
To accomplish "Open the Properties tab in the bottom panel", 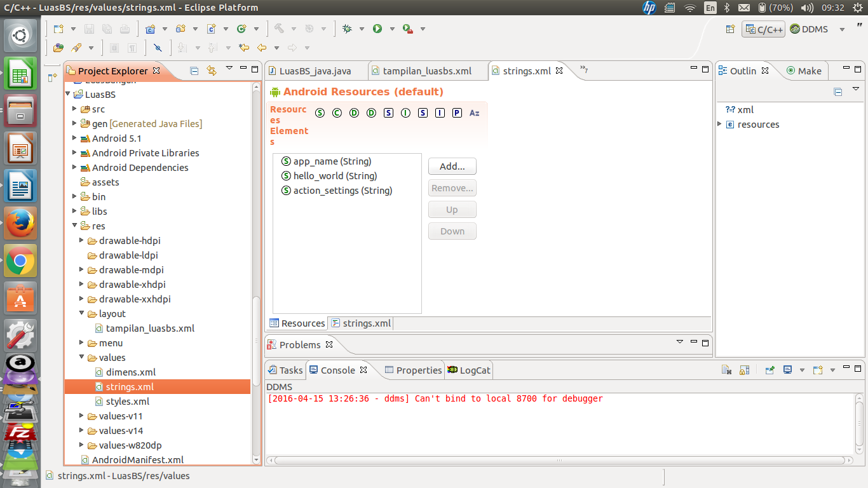I will click(414, 369).
